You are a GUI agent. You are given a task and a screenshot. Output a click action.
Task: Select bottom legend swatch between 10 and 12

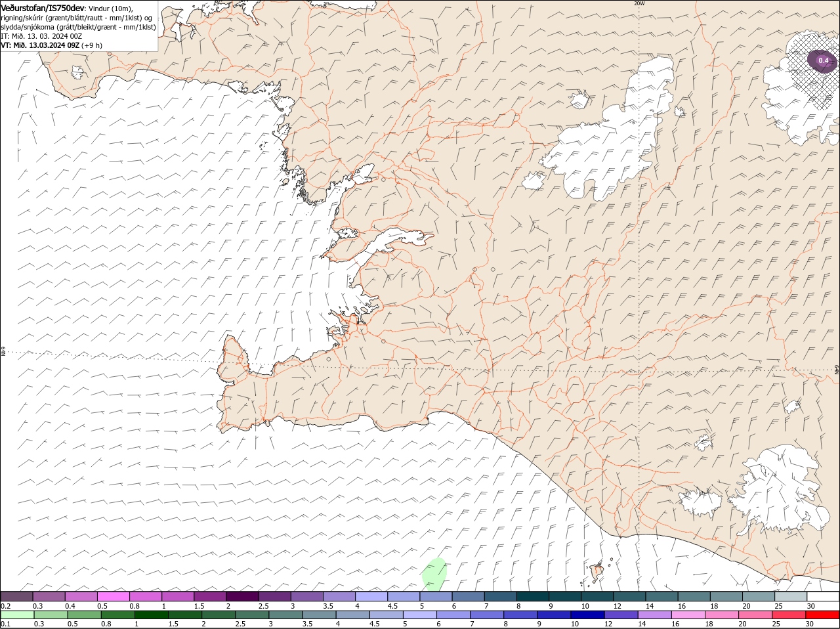pyautogui.click(x=588, y=615)
